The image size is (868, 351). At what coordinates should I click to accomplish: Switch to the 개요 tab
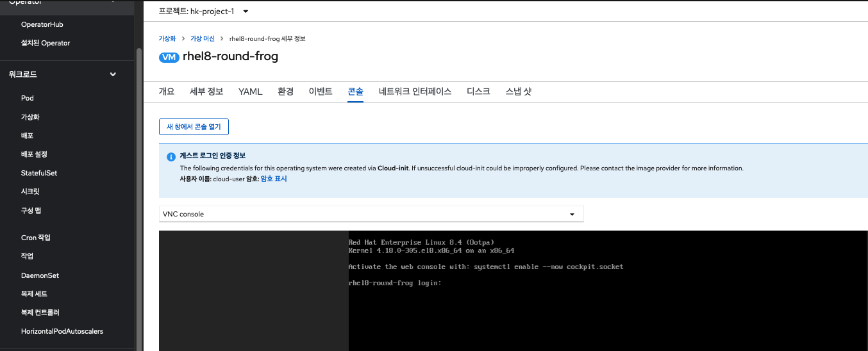[167, 92]
